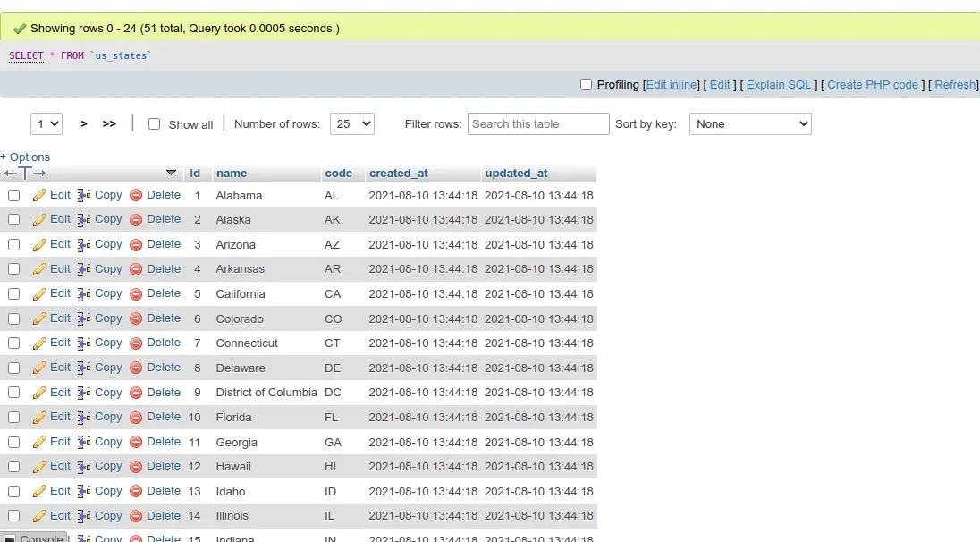Open the Create PHP code link
Screen dimensions: 980x542
pos(873,85)
